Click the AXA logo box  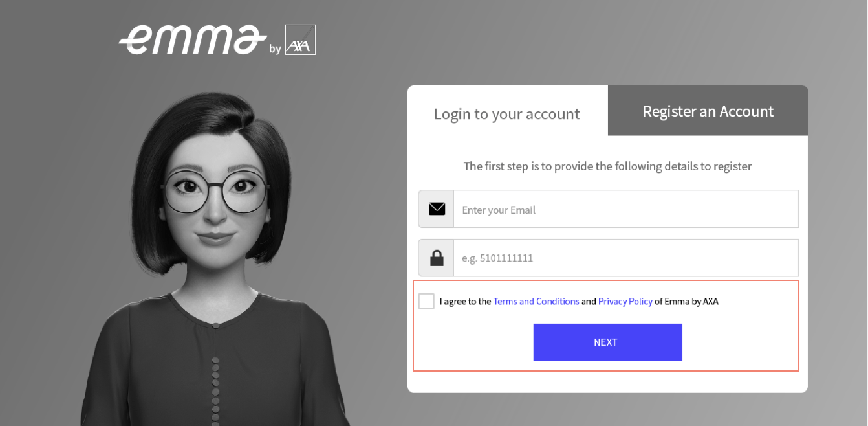[300, 40]
